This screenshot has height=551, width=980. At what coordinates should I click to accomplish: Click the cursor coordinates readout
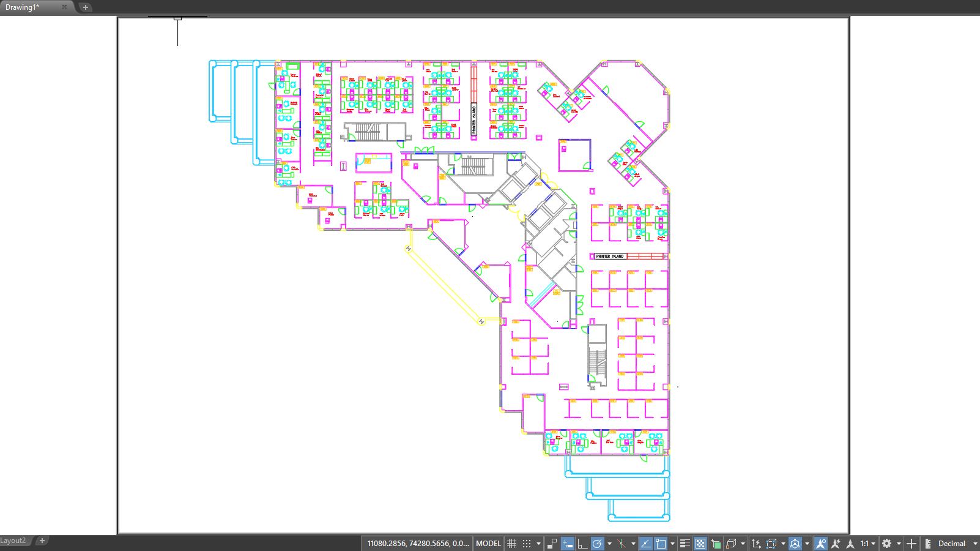tap(418, 544)
